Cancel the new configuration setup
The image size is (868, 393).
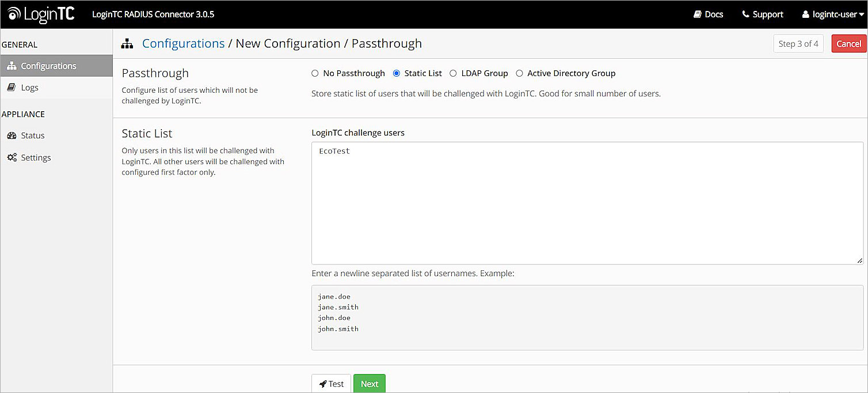(x=848, y=43)
